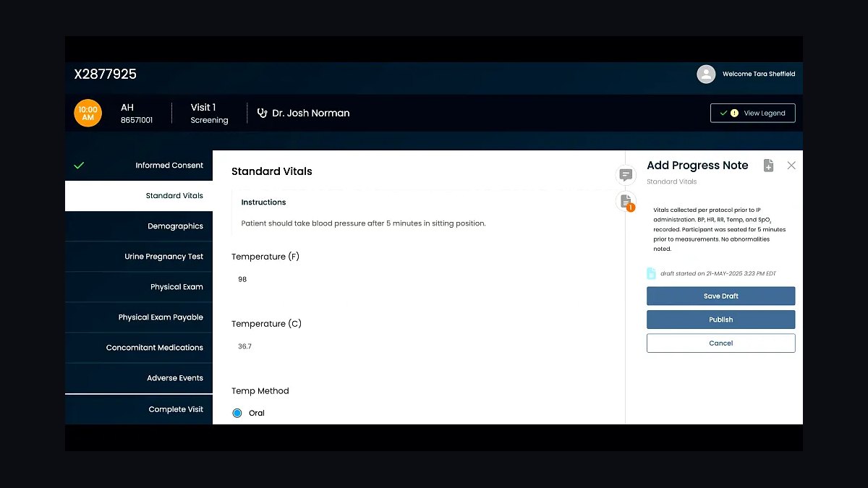
Task: Open the comments bubble icon
Action: click(626, 175)
